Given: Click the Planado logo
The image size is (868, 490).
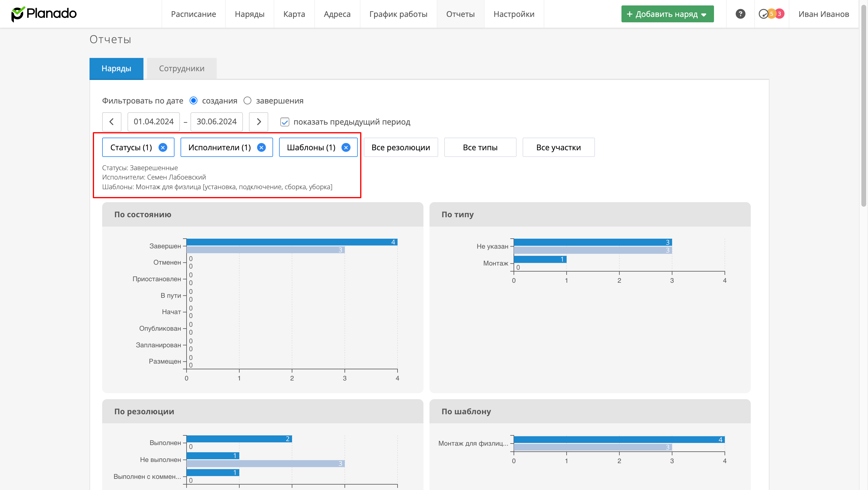Looking at the screenshot, I should 44,14.
